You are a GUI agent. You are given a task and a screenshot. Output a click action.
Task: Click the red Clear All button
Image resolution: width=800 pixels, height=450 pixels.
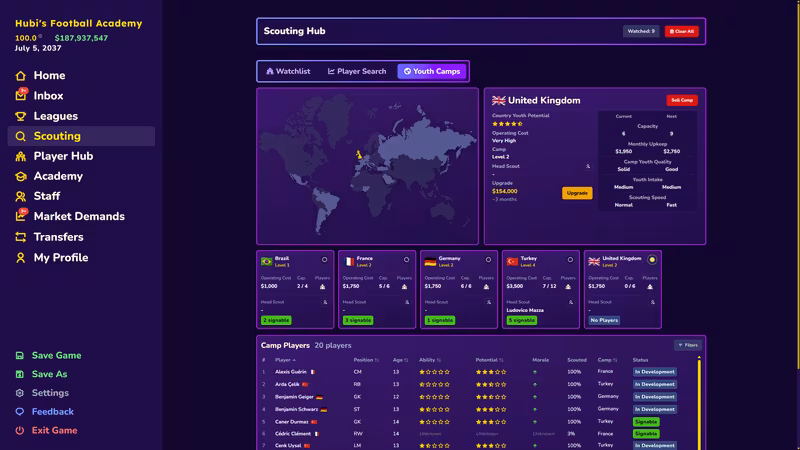pos(682,31)
